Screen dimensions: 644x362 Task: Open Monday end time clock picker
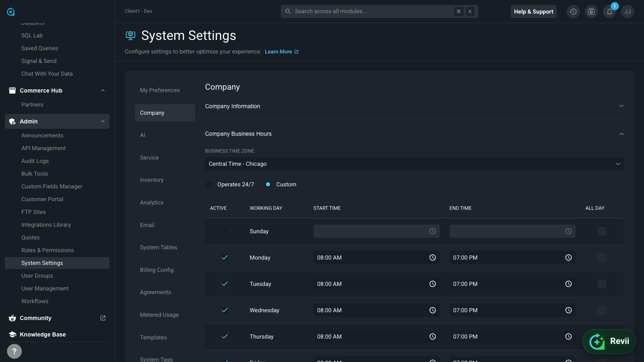pyautogui.click(x=569, y=258)
